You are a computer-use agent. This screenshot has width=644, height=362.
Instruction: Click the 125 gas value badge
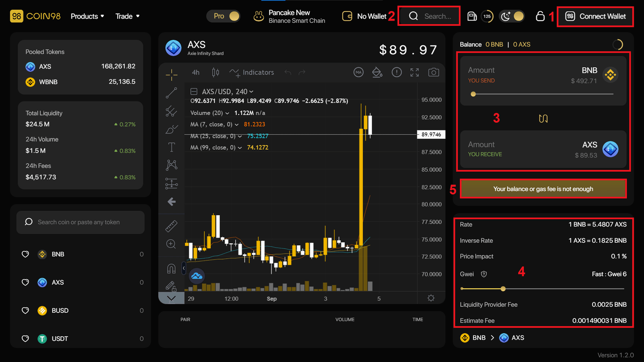click(487, 16)
